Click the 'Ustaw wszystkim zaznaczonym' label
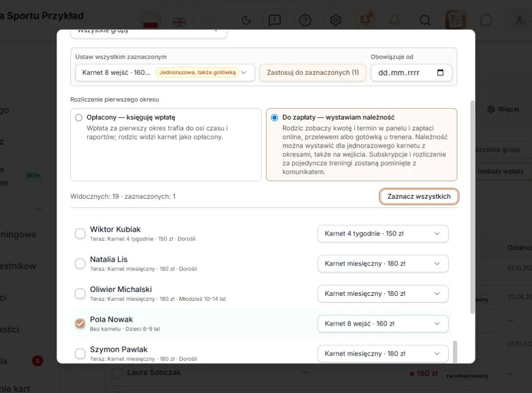Viewport: 532px width, 393px height. point(121,57)
